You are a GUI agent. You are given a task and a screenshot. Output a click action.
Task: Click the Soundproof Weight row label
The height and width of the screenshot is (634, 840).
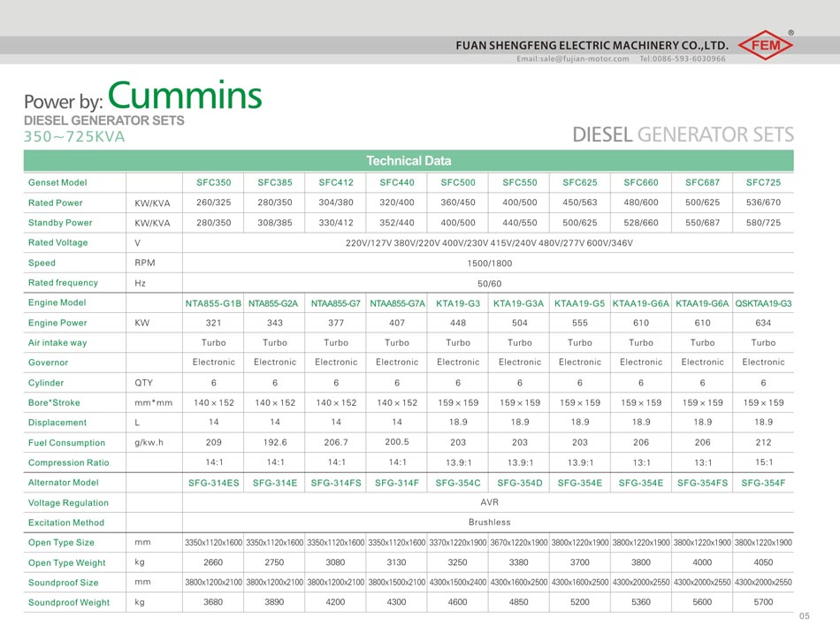pyautogui.click(x=69, y=602)
